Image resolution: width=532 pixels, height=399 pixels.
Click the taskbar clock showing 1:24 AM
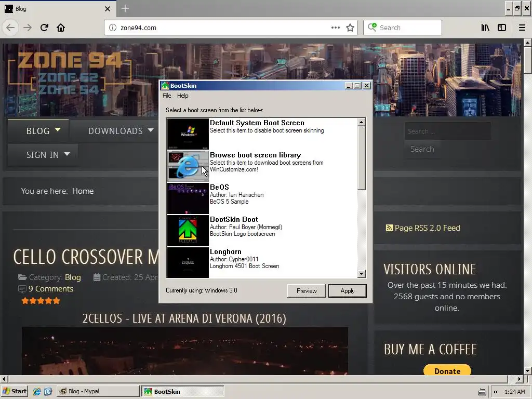pyautogui.click(x=514, y=392)
